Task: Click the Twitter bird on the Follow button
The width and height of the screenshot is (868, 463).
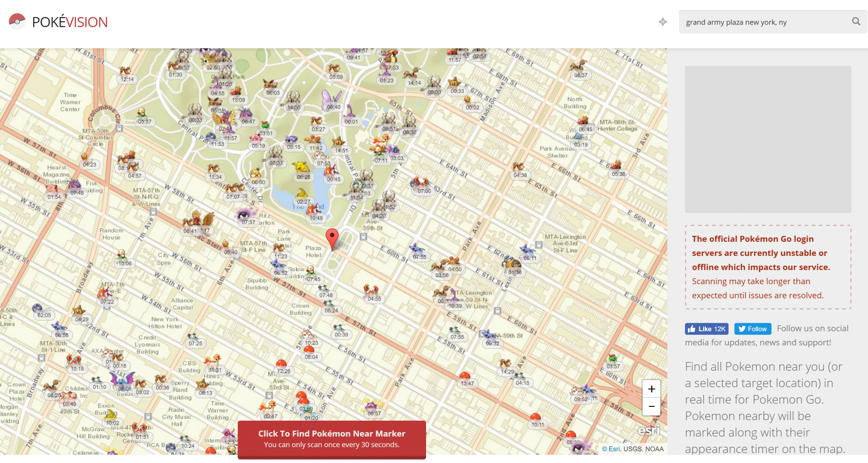Action: coord(742,329)
